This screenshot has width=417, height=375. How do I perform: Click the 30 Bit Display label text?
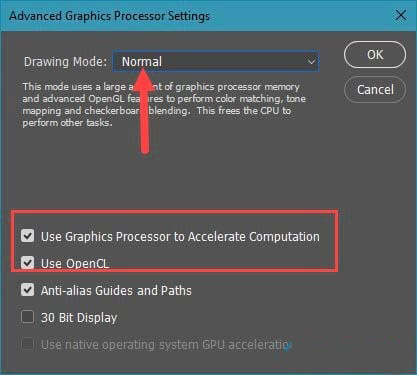pyautogui.click(x=79, y=317)
